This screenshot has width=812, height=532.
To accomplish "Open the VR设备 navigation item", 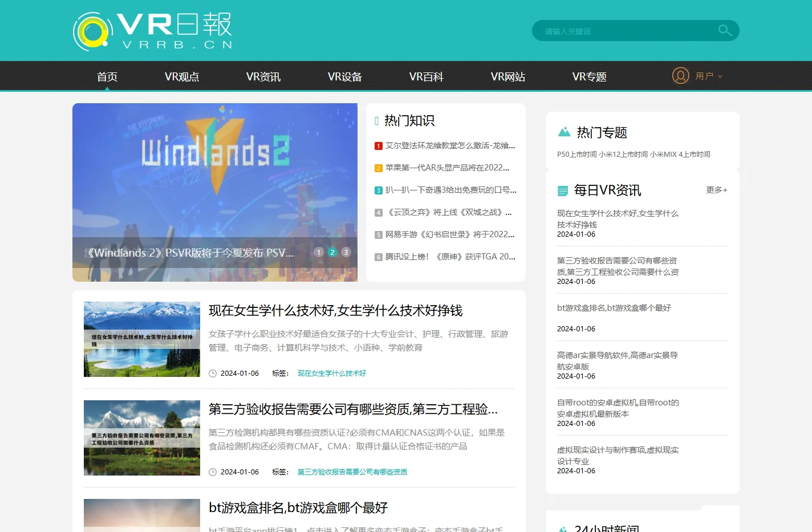I will click(345, 76).
